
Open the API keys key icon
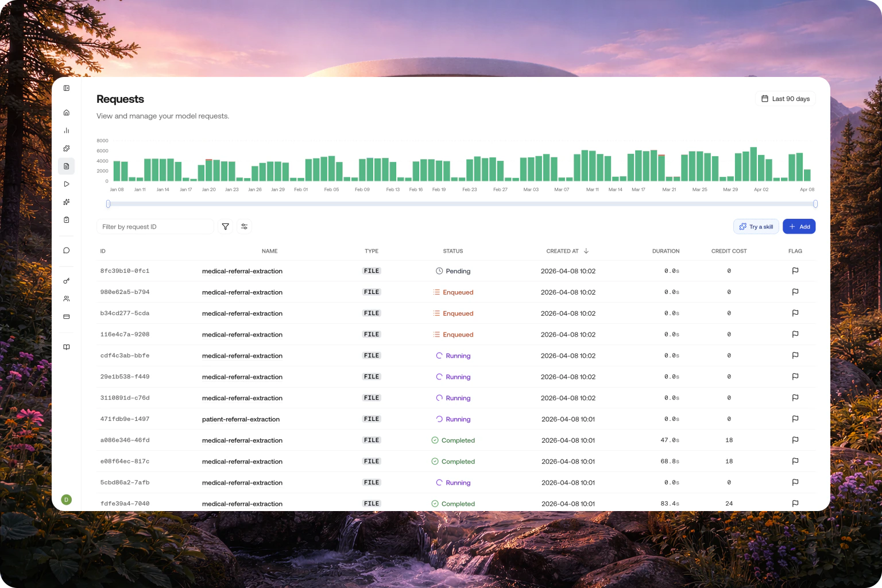click(67, 281)
